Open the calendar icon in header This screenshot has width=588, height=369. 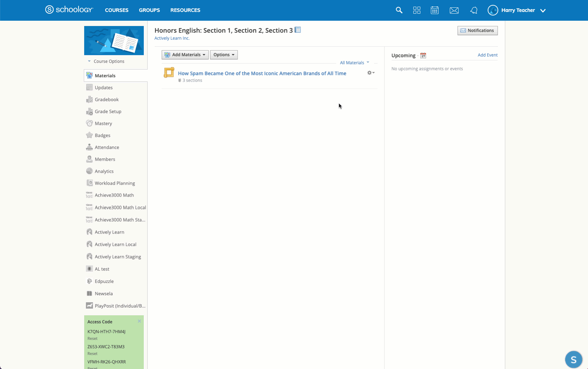point(435,10)
